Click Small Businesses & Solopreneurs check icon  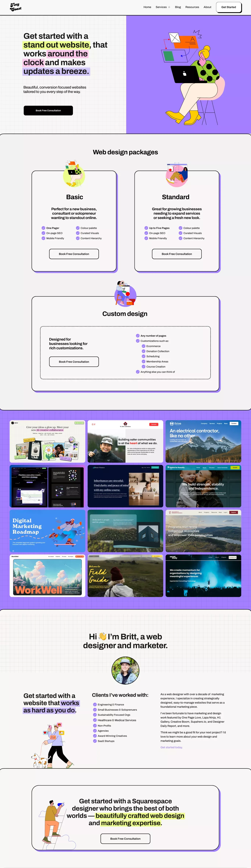95,709
